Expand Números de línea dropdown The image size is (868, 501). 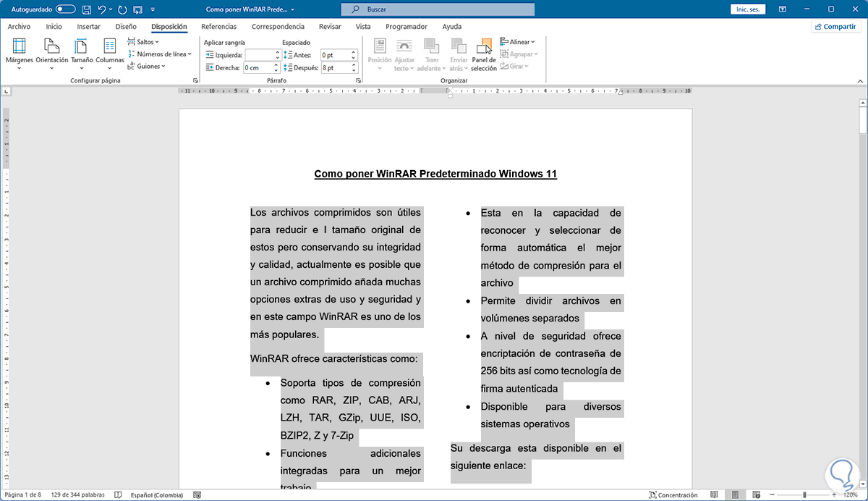pyautogui.click(x=159, y=54)
